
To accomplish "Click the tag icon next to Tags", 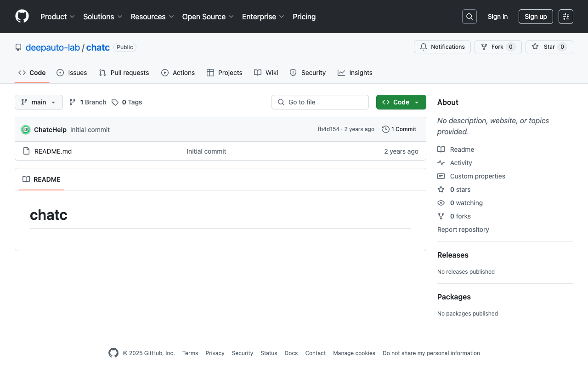I will pos(115,102).
